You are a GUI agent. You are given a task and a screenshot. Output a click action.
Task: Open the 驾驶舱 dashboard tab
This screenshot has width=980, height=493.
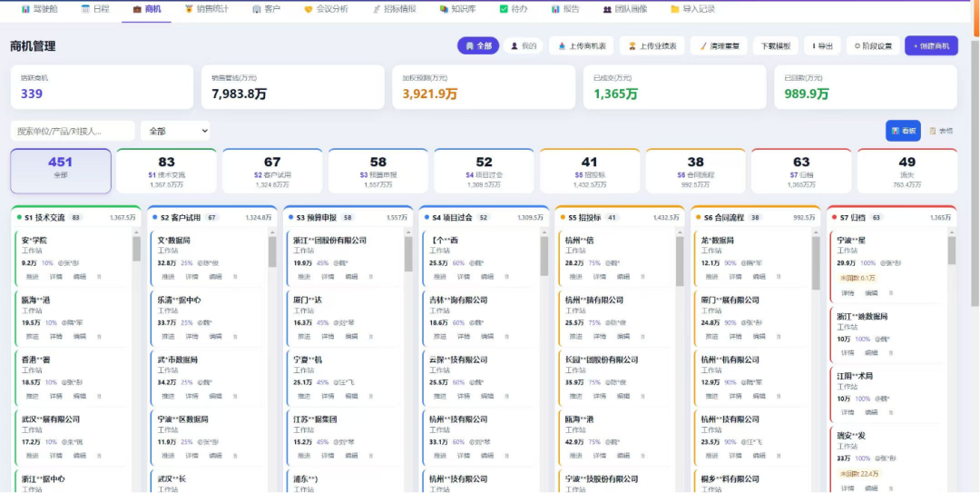[35, 9]
